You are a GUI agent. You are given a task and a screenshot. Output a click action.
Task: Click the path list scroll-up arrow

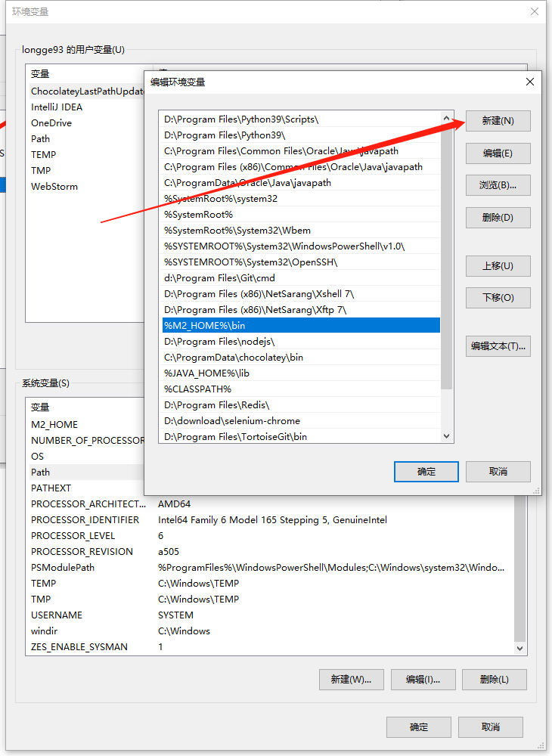(x=446, y=118)
